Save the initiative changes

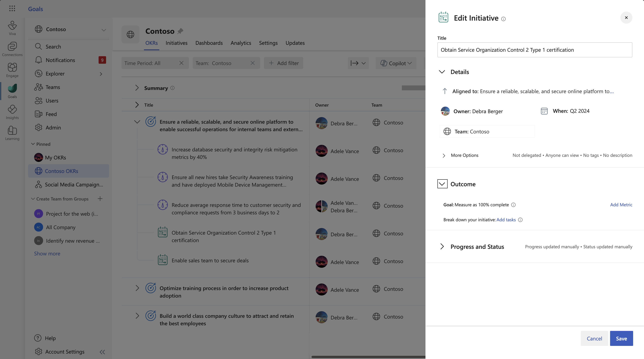(x=621, y=338)
